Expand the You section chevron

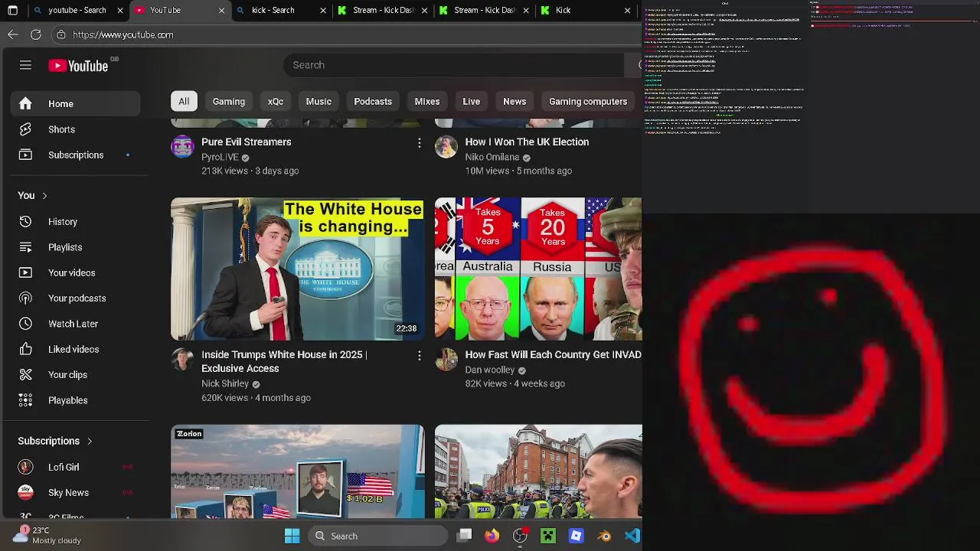coord(44,196)
